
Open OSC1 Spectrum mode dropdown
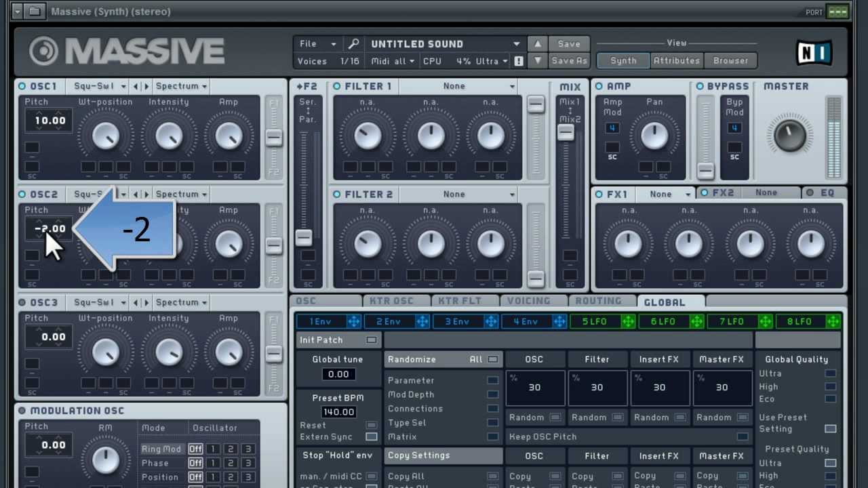tap(181, 86)
